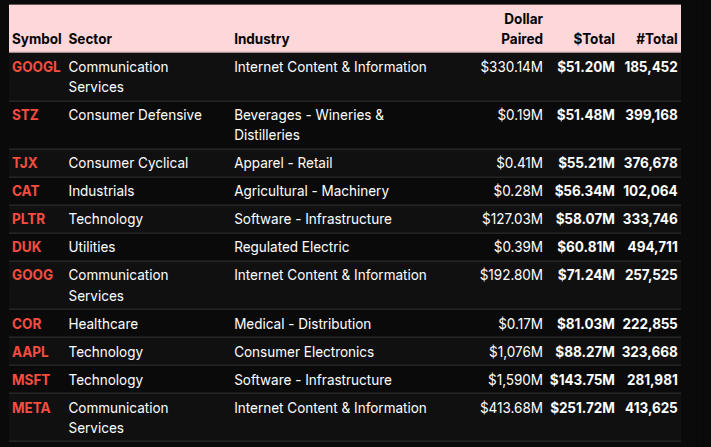The image size is (711, 447).
Task: Open the META ticker link
Action: 30,408
